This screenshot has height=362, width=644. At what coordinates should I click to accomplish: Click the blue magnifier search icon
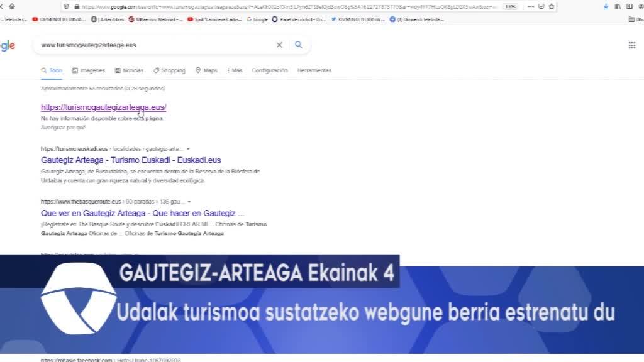point(299,45)
